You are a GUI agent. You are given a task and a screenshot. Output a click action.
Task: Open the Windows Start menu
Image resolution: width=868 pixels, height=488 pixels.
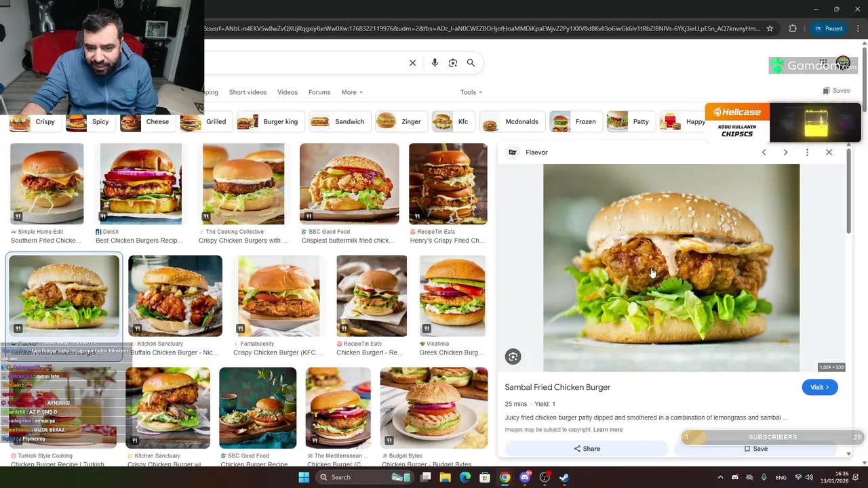pos(304,477)
